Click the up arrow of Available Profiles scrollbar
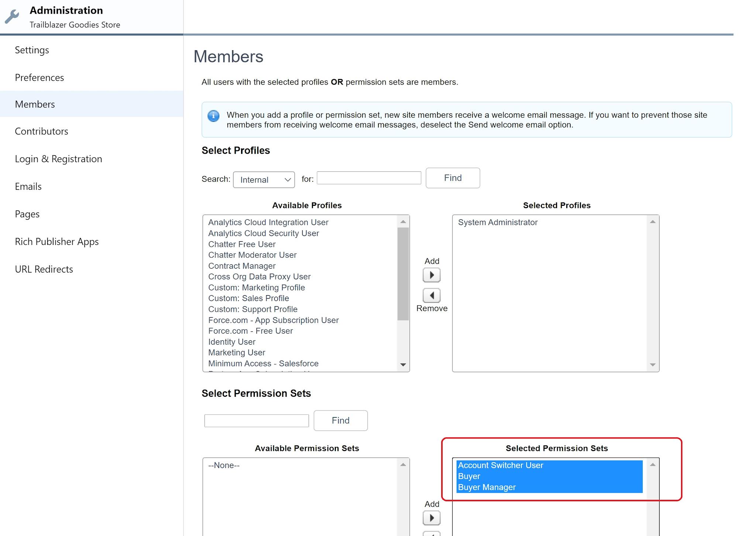756x536 pixels. tap(403, 222)
